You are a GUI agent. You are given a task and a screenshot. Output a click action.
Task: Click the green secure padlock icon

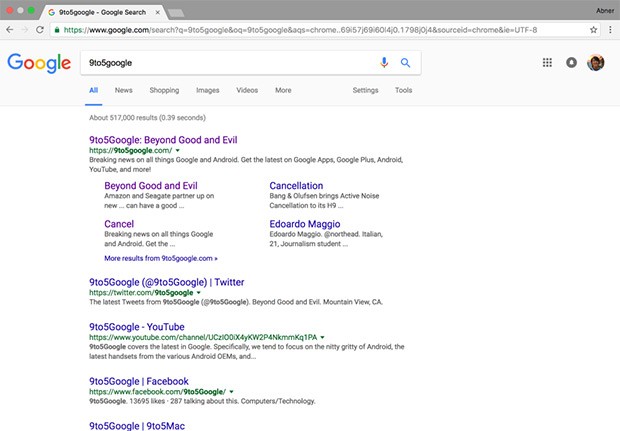pos(57,30)
